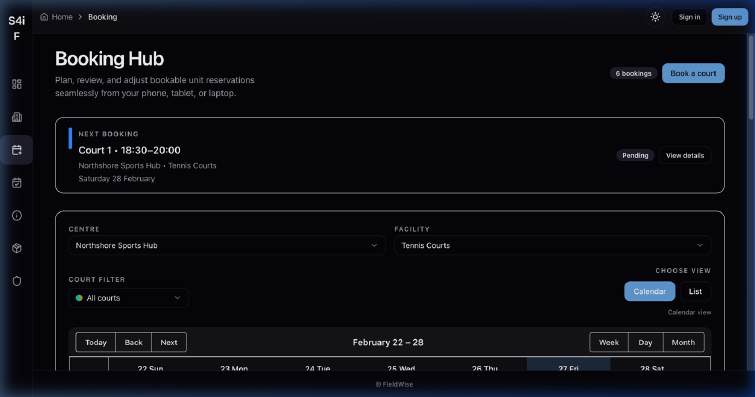The image size is (755, 397).
Task: Open the dashboard grid icon in sidebar
Action: (x=17, y=84)
